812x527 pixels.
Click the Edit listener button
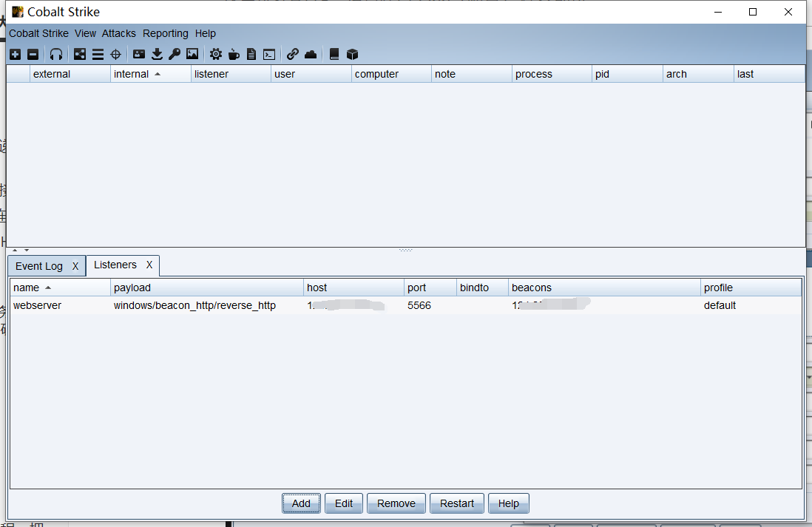pos(344,503)
